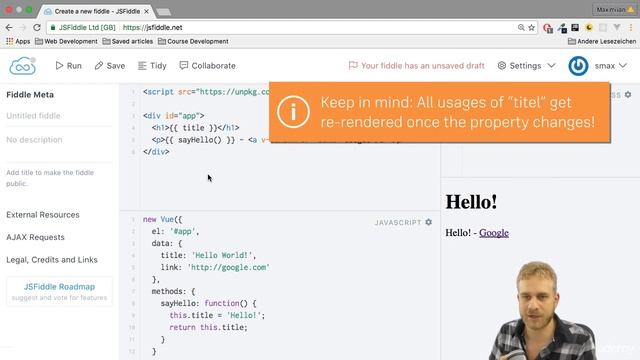This screenshot has width=640, height=360.
Task: Open the JavaScript panel settings gear
Action: tap(429, 222)
